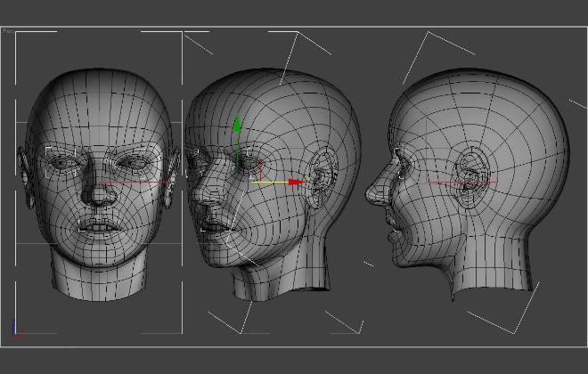Select the three-quarter view head model
The image size is (588, 374).
coord(273,183)
